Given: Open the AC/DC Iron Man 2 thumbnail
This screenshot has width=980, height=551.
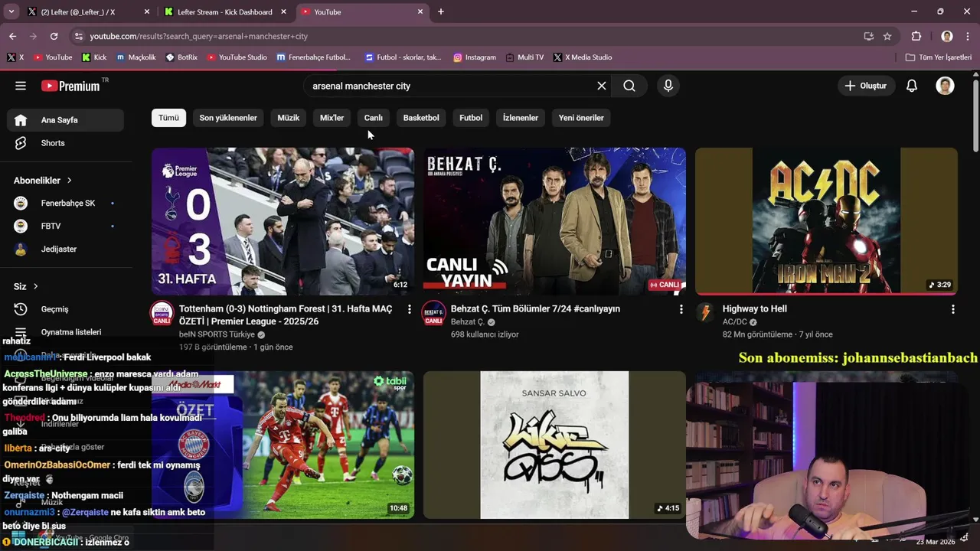Looking at the screenshot, I should (826, 221).
